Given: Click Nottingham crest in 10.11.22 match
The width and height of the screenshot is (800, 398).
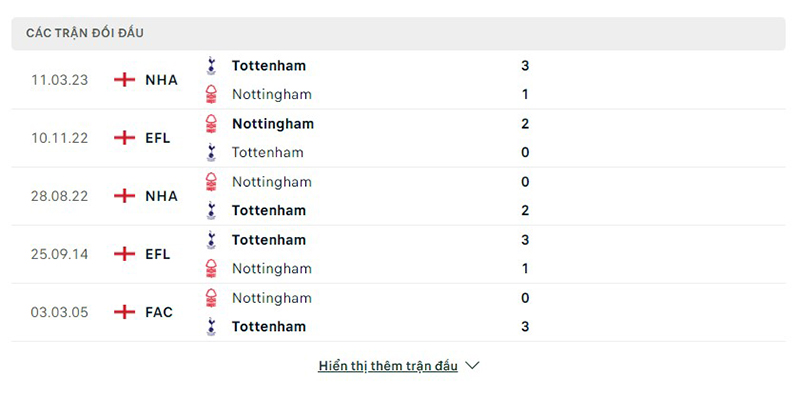Looking at the screenshot, I should tap(211, 124).
